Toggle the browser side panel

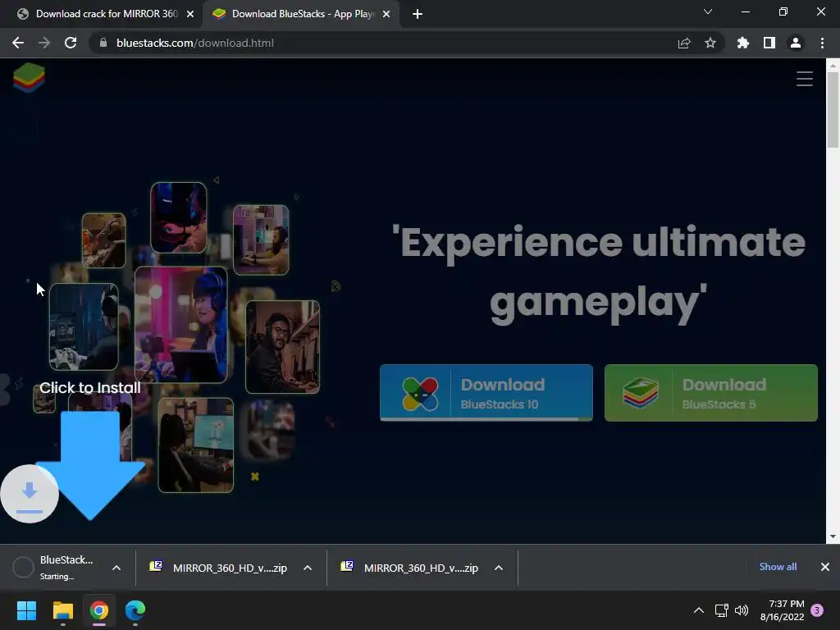click(769, 43)
